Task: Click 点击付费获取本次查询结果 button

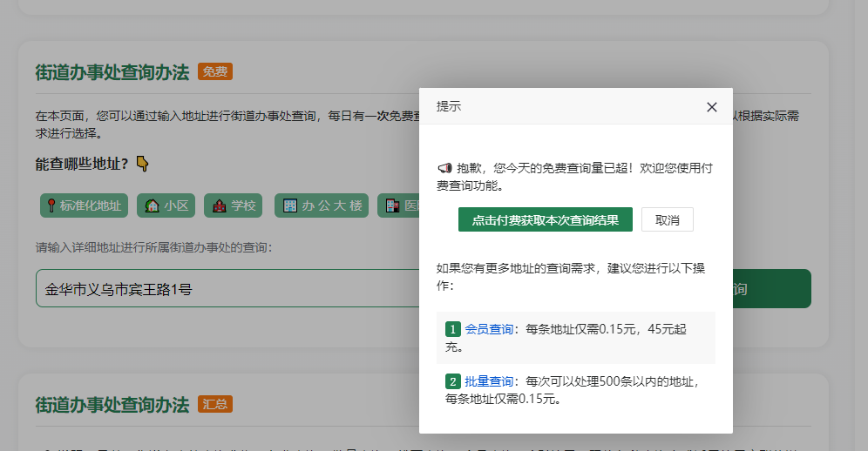Action: point(546,219)
